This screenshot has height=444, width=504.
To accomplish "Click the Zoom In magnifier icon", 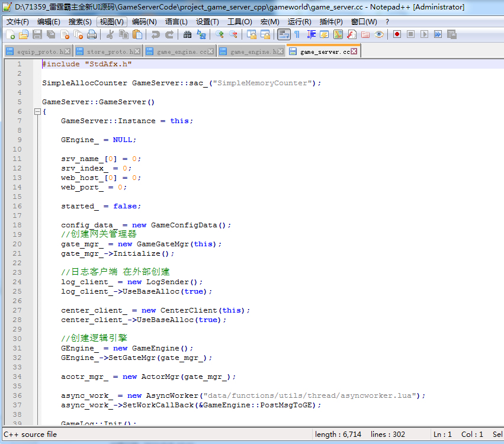I will (x=220, y=35).
